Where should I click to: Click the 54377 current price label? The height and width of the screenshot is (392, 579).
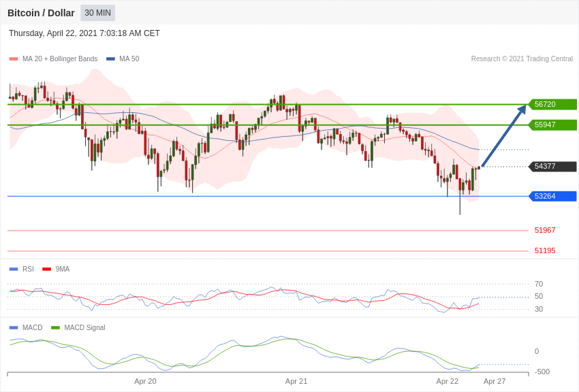point(553,166)
